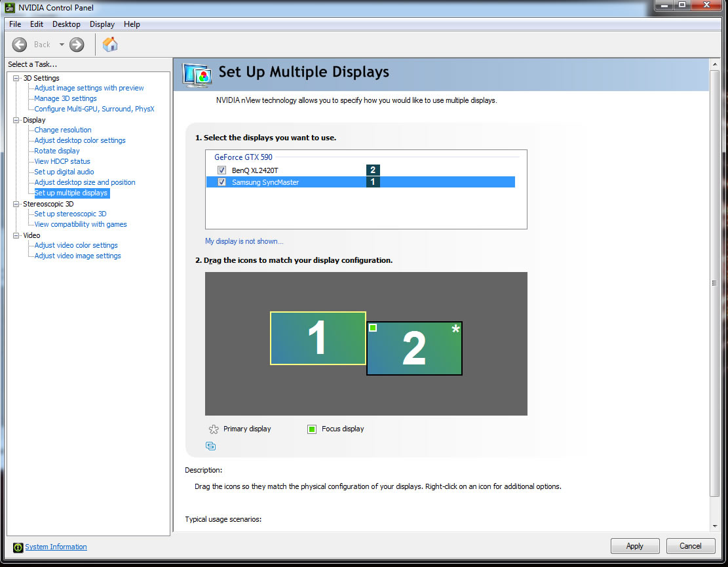Viewport: 728px width, 567px height.
Task: Open 'My display is not shown...' link
Action: coord(244,241)
